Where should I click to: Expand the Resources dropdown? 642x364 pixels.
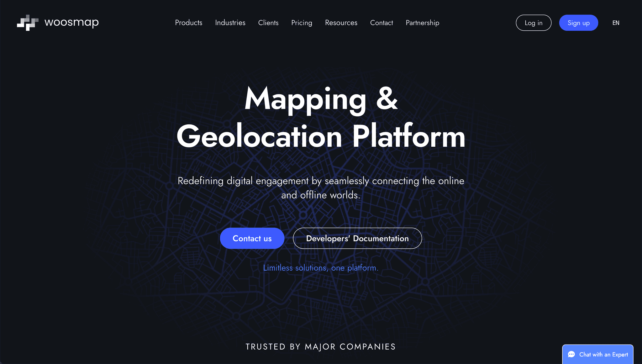pyautogui.click(x=341, y=23)
